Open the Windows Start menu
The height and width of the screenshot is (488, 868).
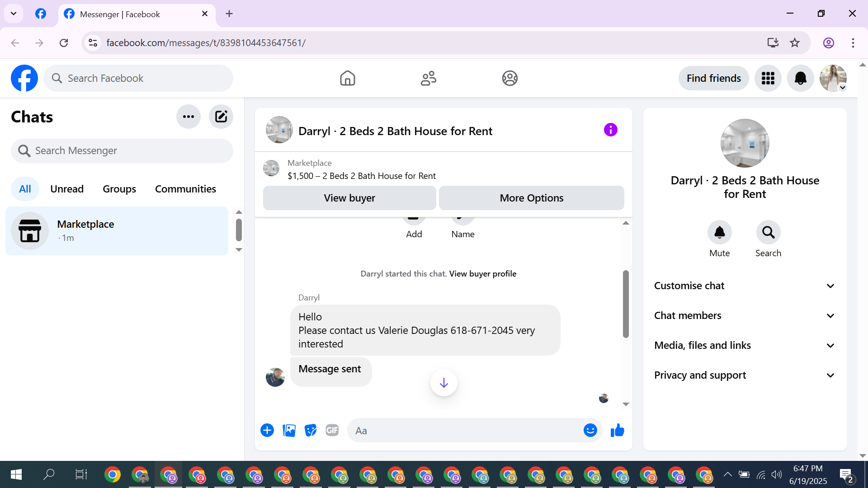point(16,474)
